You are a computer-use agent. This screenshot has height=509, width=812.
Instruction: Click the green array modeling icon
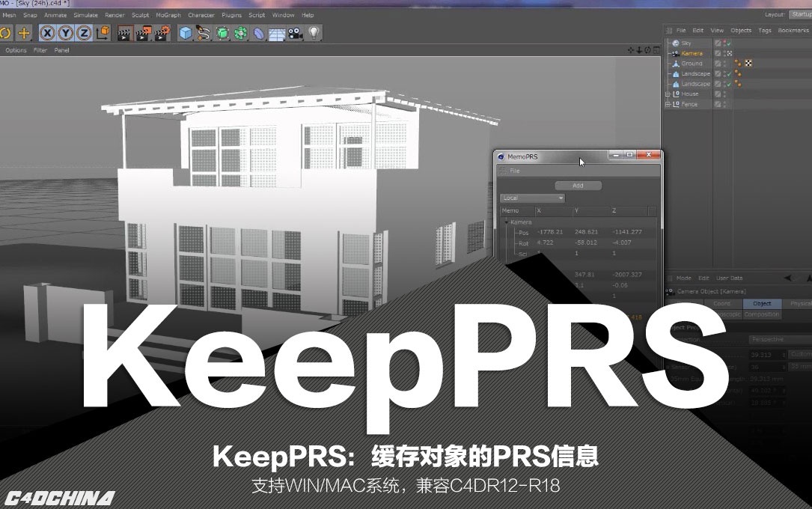pyautogui.click(x=241, y=33)
